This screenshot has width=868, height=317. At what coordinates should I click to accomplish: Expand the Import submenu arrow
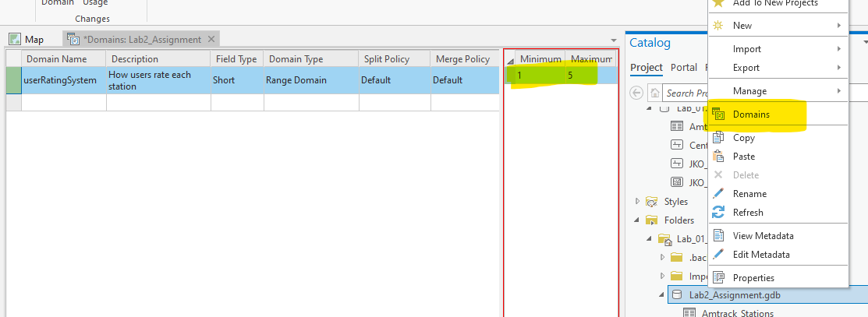point(838,49)
